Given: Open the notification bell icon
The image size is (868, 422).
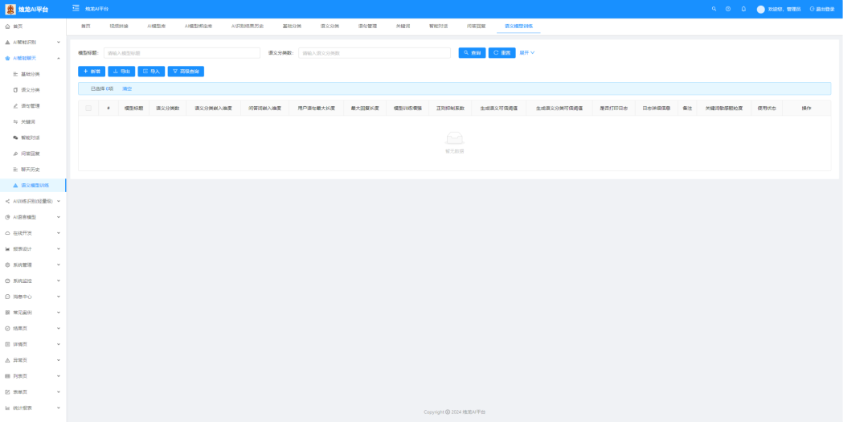Looking at the screenshot, I should (743, 9).
